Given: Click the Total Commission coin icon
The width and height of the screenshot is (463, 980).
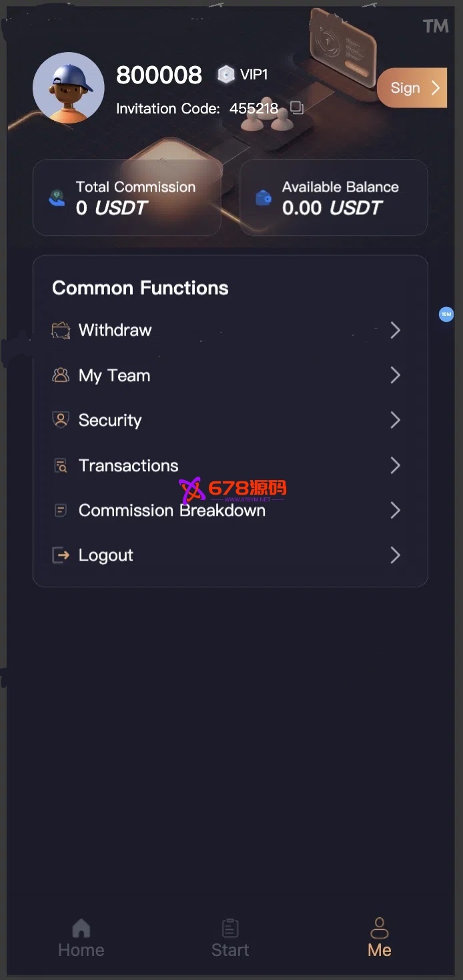Looking at the screenshot, I should pyautogui.click(x=57, y=198).
